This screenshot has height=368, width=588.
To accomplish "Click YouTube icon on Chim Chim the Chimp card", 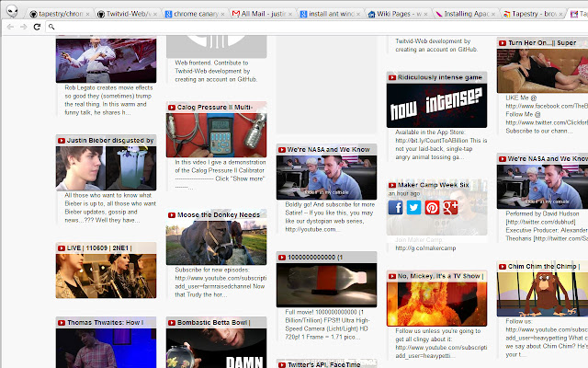I will click(503, 267).
